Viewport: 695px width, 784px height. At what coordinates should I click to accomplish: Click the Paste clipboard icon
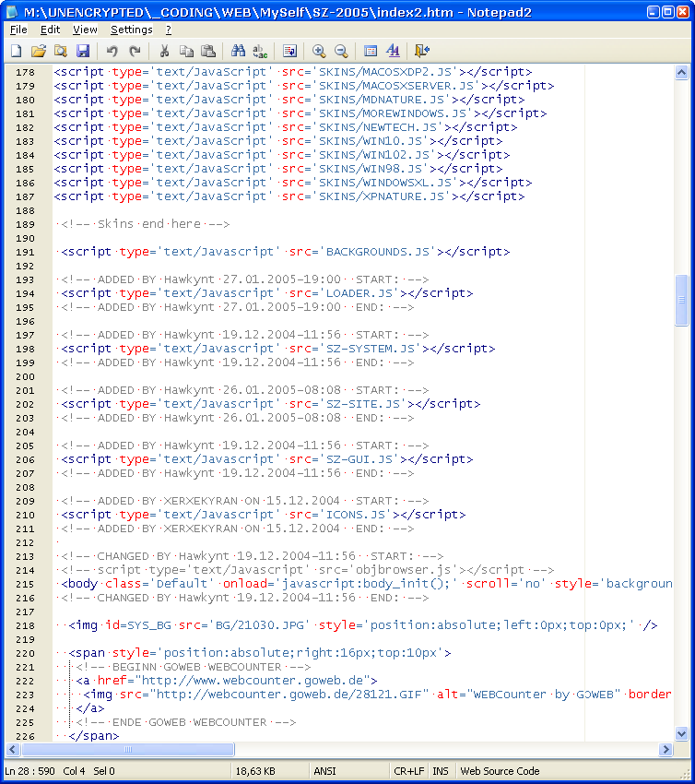click(x=207, y=51)
